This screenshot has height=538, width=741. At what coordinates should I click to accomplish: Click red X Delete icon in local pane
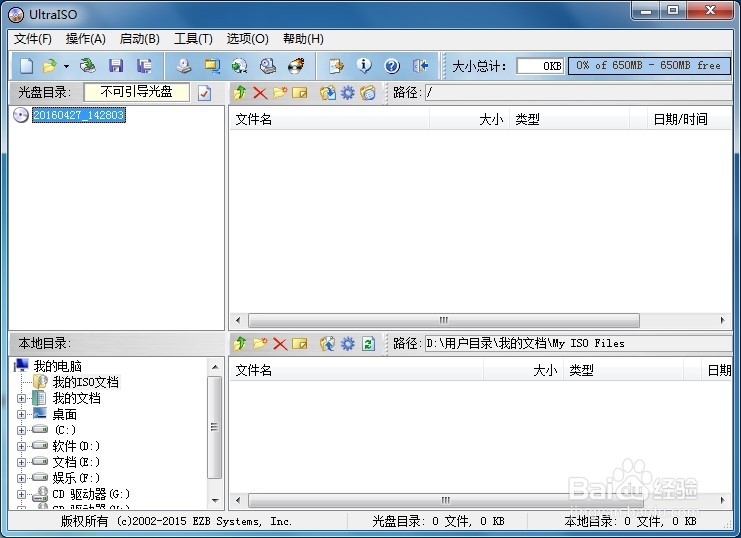click(x=280, y=344)
